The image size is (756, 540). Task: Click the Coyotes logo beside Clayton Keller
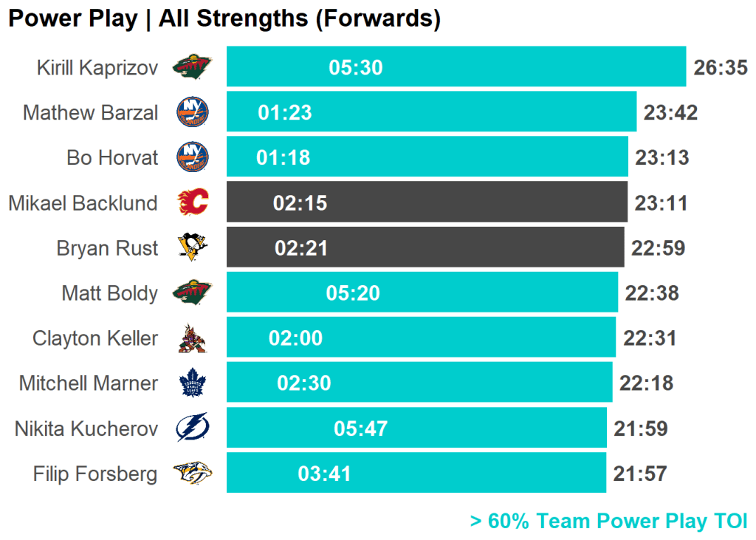192,338
